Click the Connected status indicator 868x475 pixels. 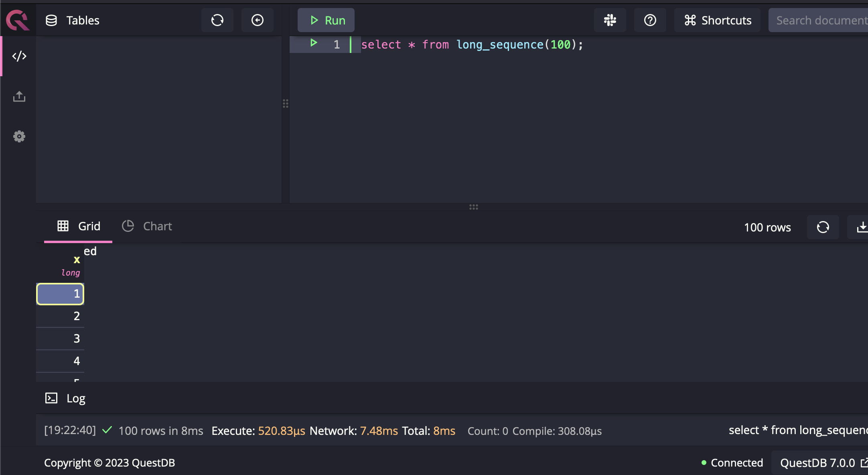coord(732,463)
